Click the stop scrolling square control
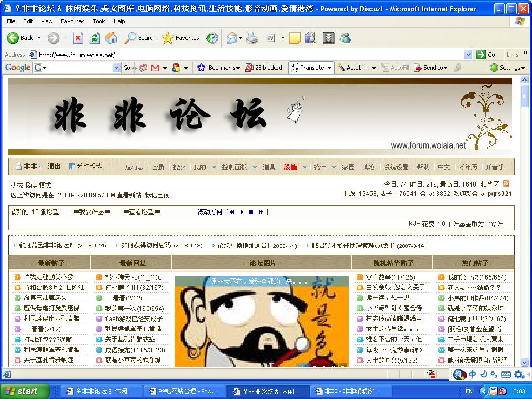This screenshot has height=399, width=532. pos(251,212)
